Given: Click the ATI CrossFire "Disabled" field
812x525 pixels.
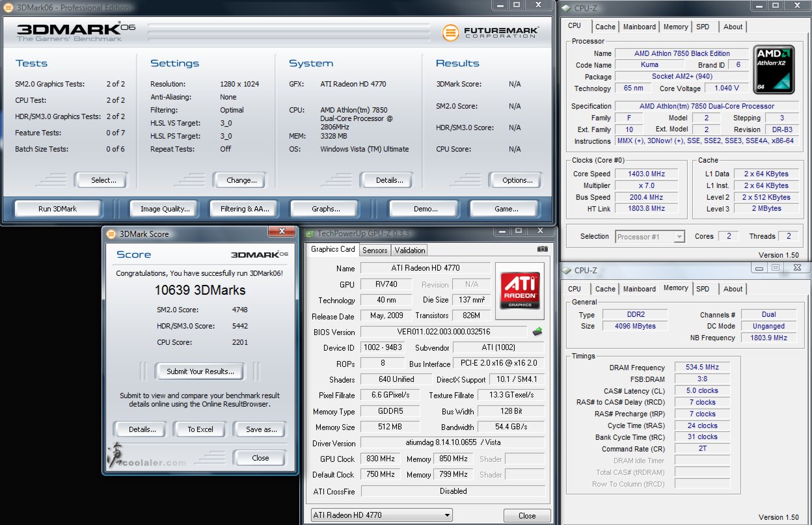Looking at the screenshot, I should tap(452, 491).
